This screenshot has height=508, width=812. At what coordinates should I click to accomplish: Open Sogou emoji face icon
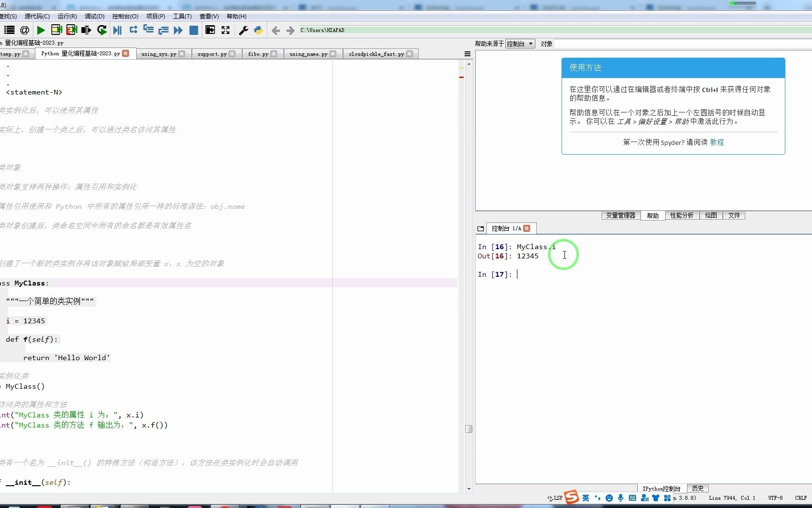pyautogui.click(x=609, y=498)
